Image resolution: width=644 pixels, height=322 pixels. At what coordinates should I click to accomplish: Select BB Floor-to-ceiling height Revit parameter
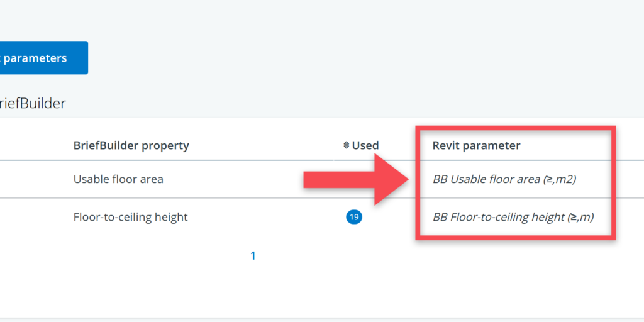click(x=497, y=217)
